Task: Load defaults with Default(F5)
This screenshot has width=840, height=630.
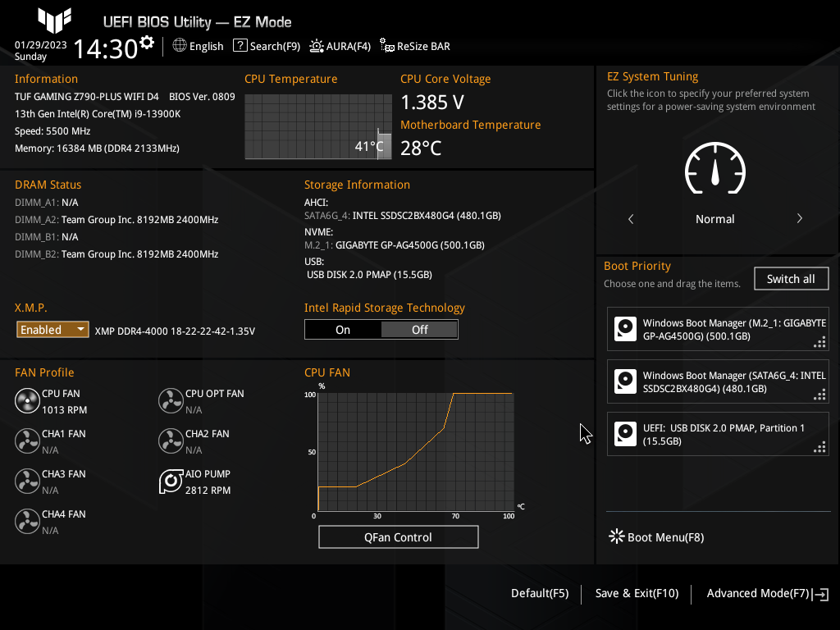Action: [x=540, y=593]
